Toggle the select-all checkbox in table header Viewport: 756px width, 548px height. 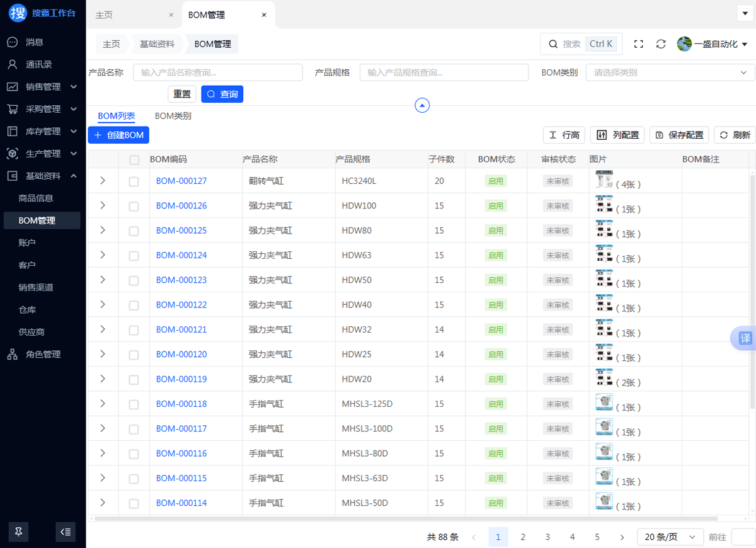click(134, 160)
